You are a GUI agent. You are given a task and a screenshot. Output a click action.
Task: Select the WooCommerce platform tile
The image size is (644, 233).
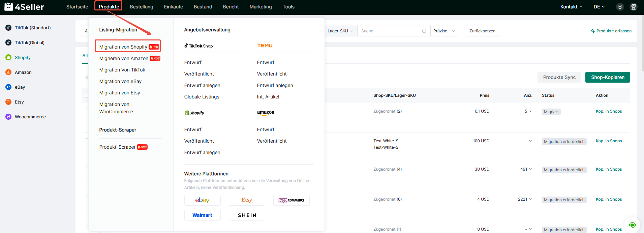coord(292,200)
